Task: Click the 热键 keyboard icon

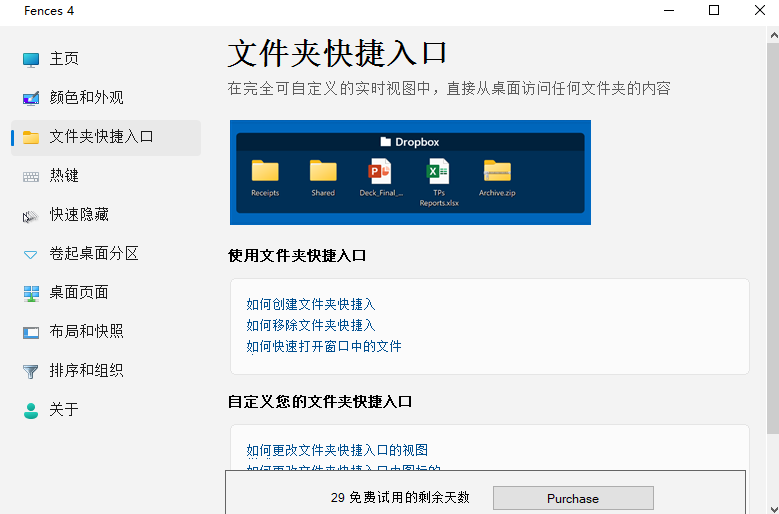Action: 31,176
